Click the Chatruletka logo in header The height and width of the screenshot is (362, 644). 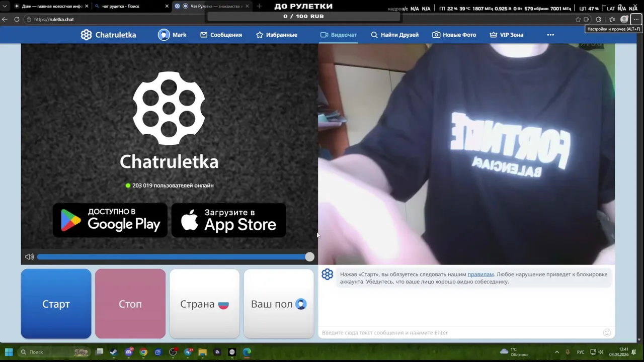pyautogui.click(x=108, y=35)
